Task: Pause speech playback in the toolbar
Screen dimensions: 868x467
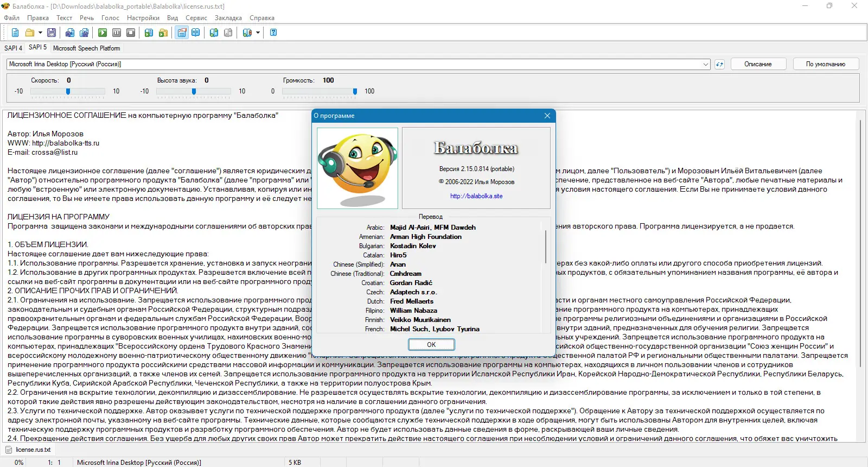Action: (117, 33)
